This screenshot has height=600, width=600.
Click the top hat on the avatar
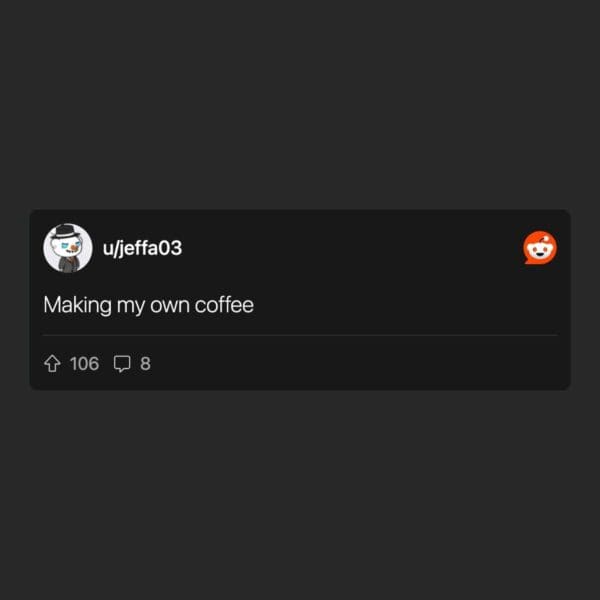[65, 232]
